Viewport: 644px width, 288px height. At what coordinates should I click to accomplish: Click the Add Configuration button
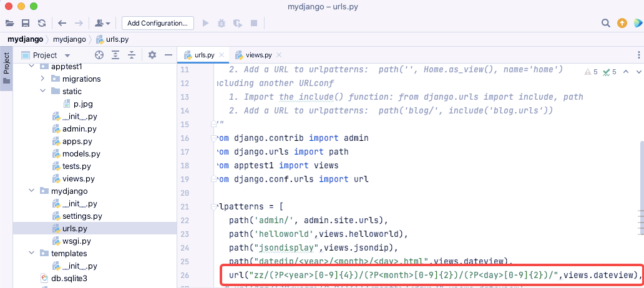click(158, 24)
